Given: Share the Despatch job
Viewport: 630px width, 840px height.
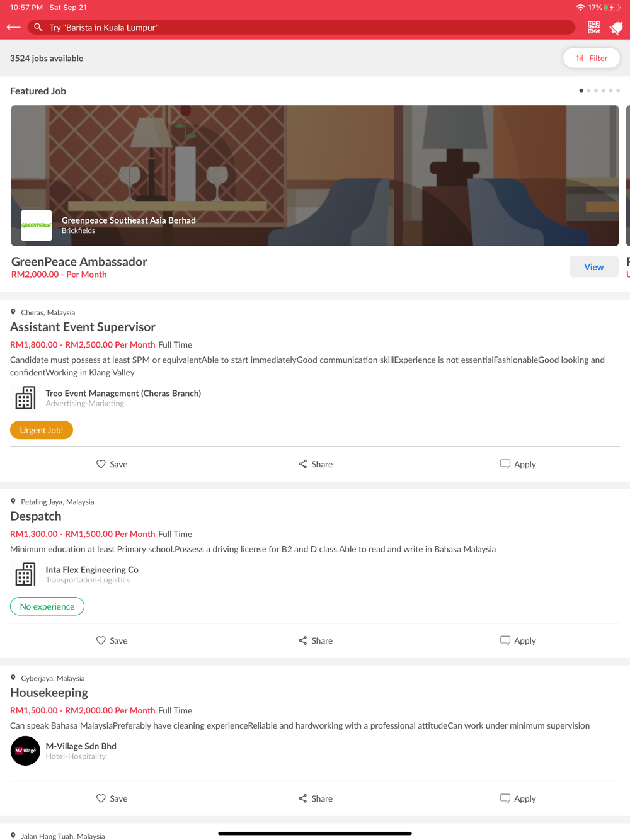Looking at the screenshot, I should tap(315, 640).
